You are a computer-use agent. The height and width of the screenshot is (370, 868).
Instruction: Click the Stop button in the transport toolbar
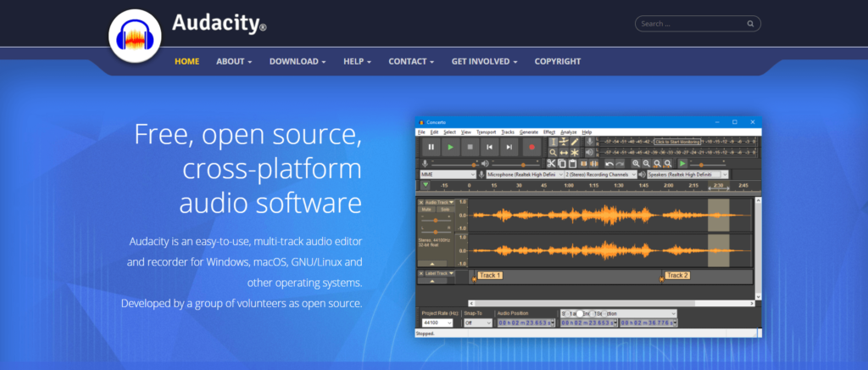pos(470,147)
